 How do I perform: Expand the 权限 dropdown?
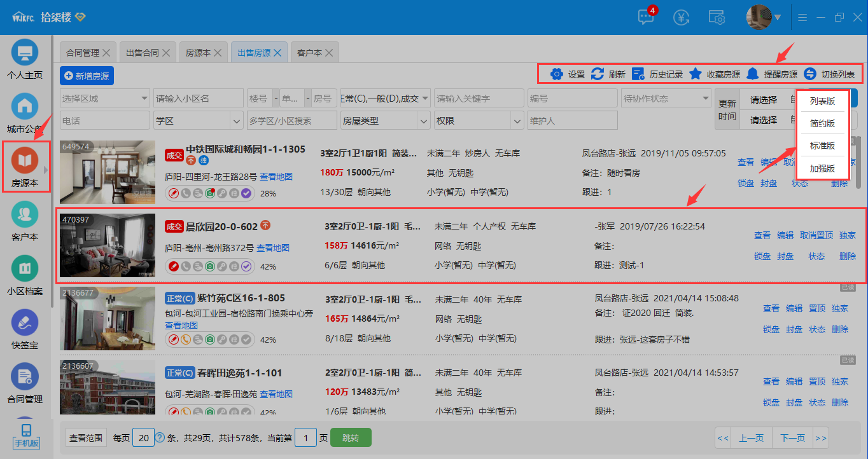(x=479, y=120)
